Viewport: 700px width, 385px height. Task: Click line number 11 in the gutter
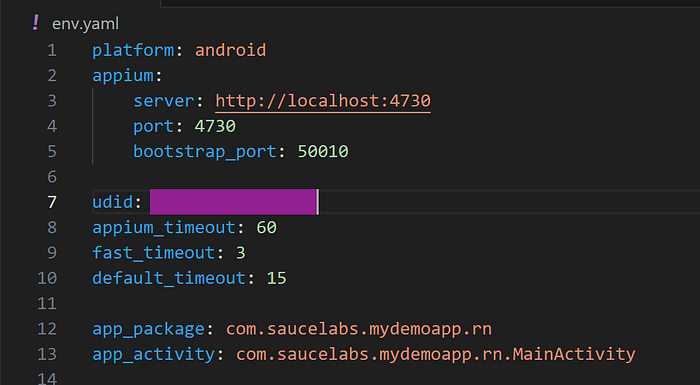[x=47, y=304]
